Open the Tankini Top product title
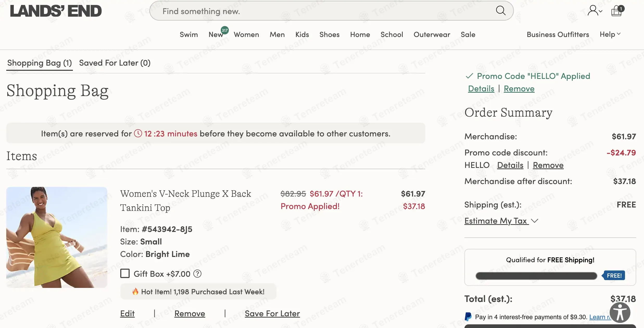The height and width of the screenshot is (328, 644). coord(185,201)
